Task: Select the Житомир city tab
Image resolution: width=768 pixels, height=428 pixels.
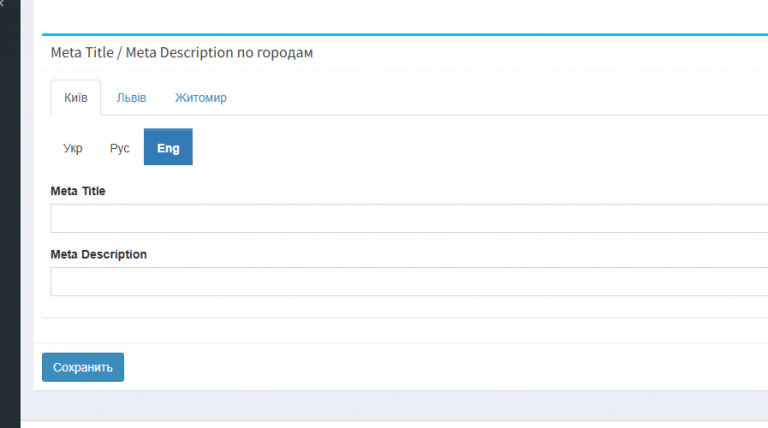Action: click(x=201, y=97)
